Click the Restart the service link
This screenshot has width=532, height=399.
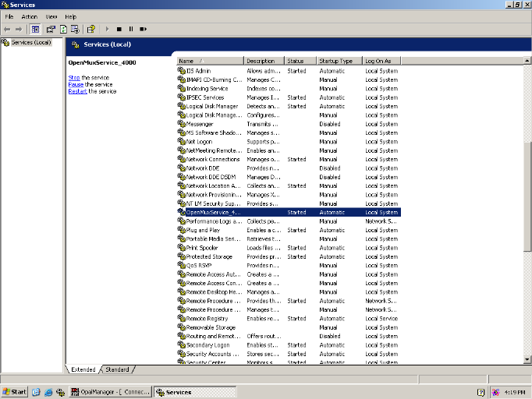[77, 91]
